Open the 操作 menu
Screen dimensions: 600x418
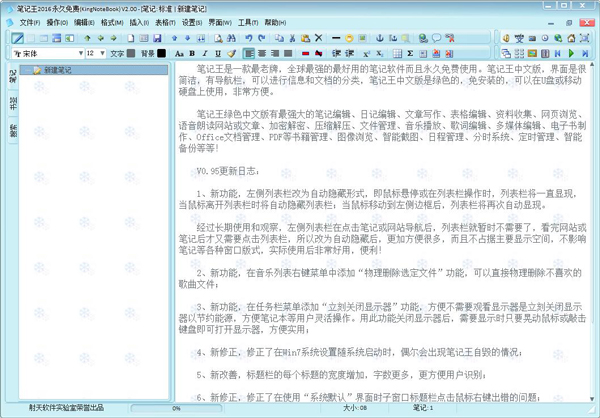[x=57, y=23]
